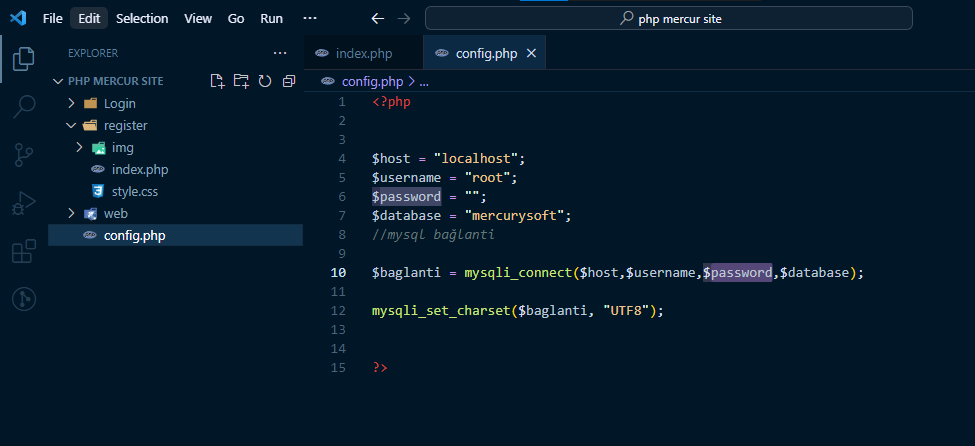Open the Explorer view in activity bar
Viewport: 975px width, 446px height.
24,58
